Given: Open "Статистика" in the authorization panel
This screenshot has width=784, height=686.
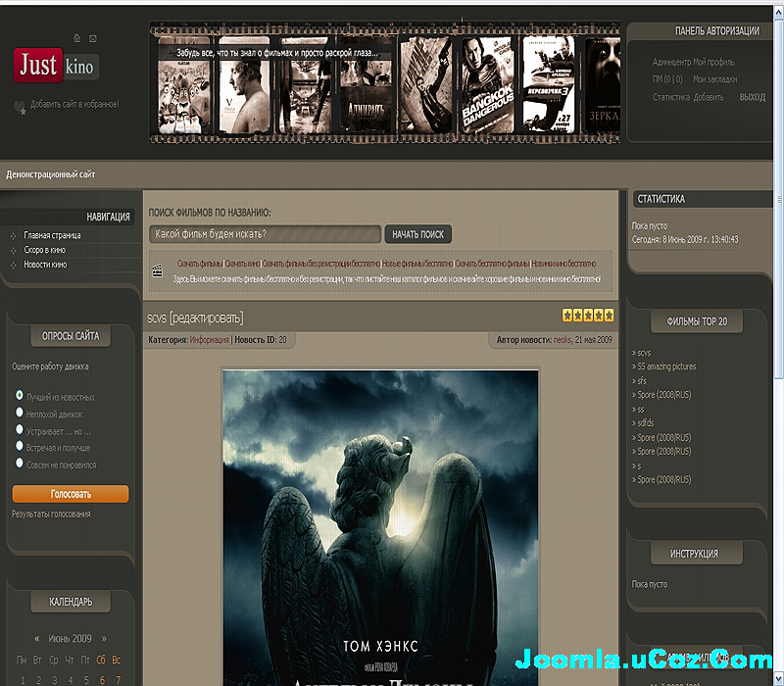Looking at the screenshot, I should 671,97.
